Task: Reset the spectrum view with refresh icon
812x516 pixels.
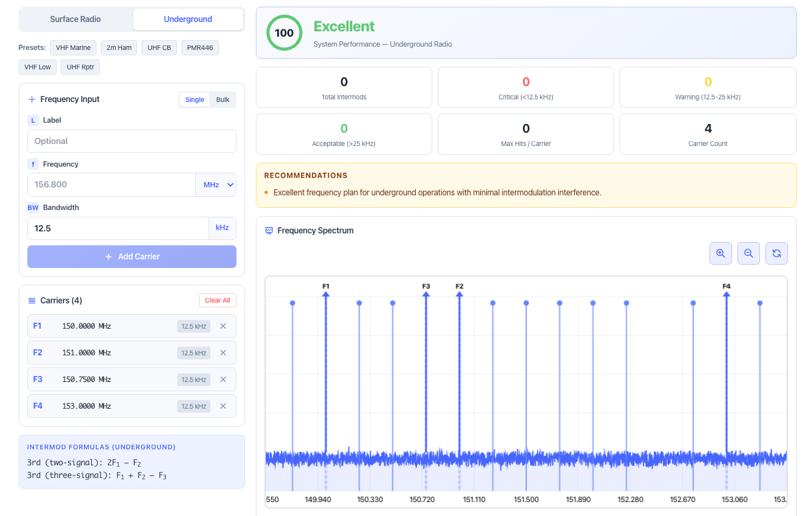Action: pos(777,253)
